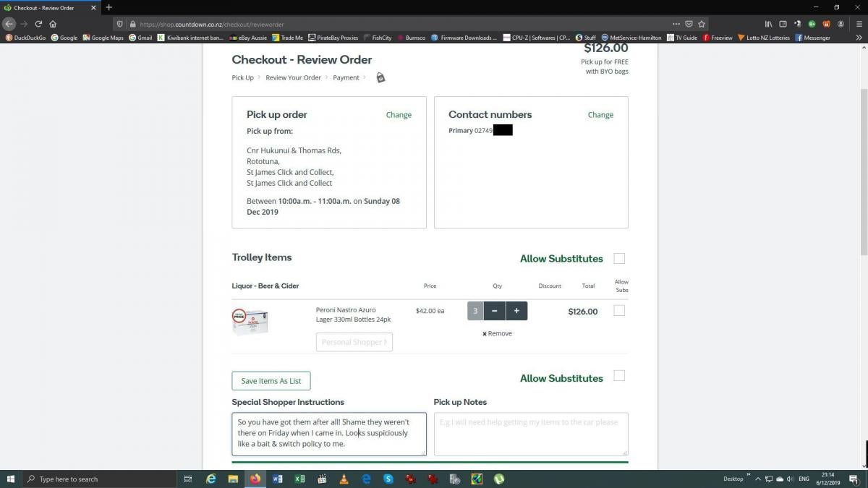This screenshot has height=488, width=868.
Task: Click the minus button to decrease quantity
Action: coord(494,311)
